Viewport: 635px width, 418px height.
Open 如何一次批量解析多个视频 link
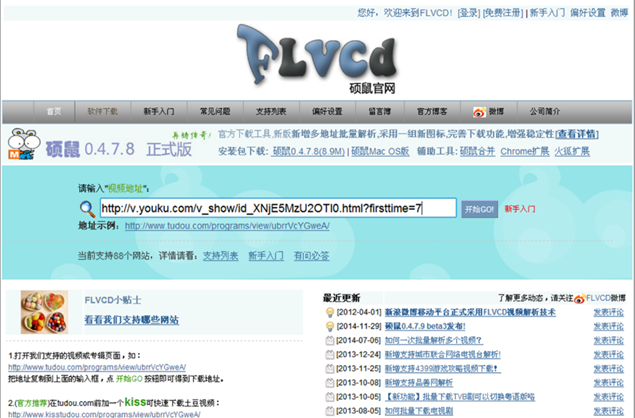point(434,341)
